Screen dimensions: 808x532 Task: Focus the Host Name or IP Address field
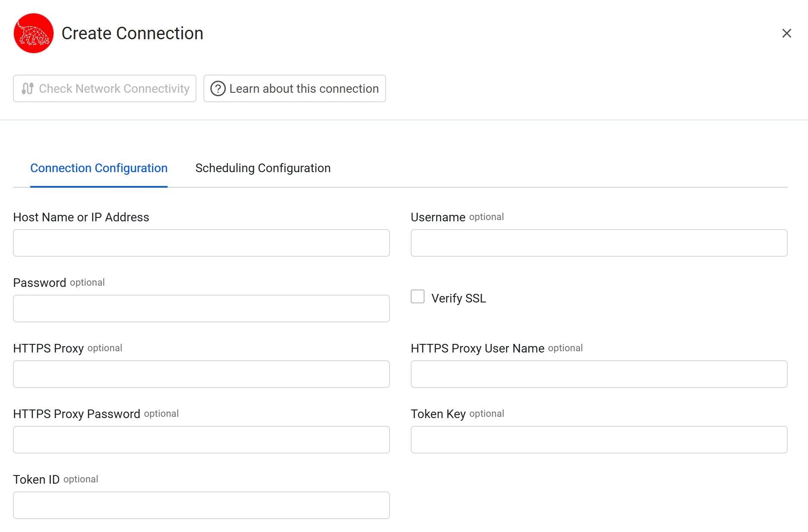tap(201, 243)
